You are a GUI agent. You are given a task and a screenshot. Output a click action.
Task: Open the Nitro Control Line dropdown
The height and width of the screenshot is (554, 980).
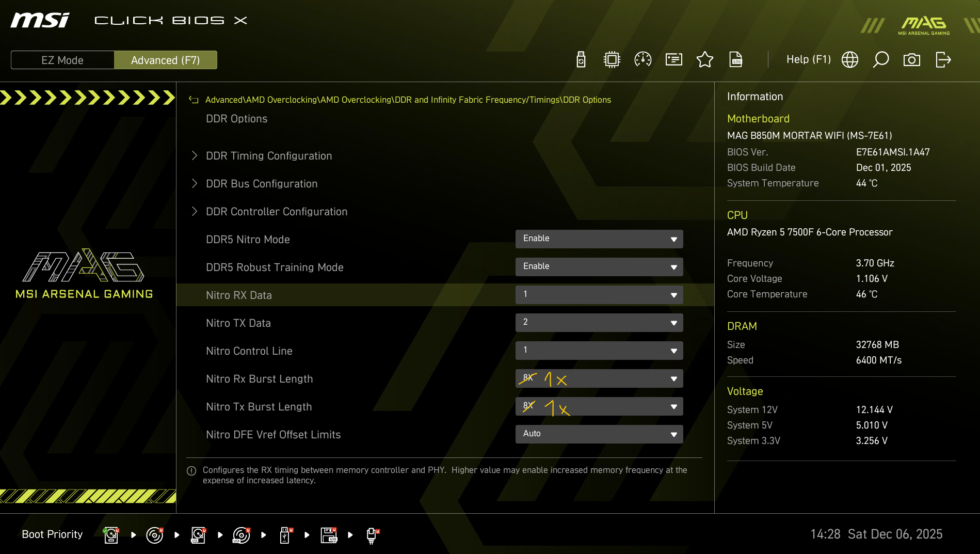599,351
